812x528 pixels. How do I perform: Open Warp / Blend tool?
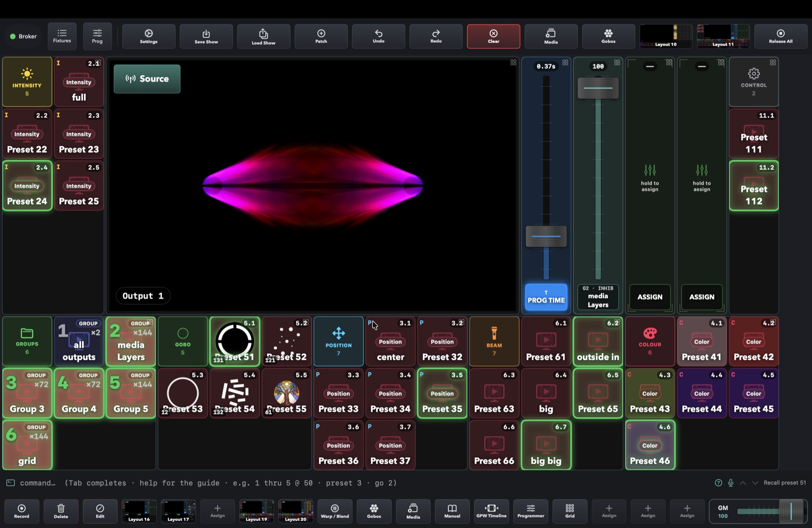click(x=335, y=511)
